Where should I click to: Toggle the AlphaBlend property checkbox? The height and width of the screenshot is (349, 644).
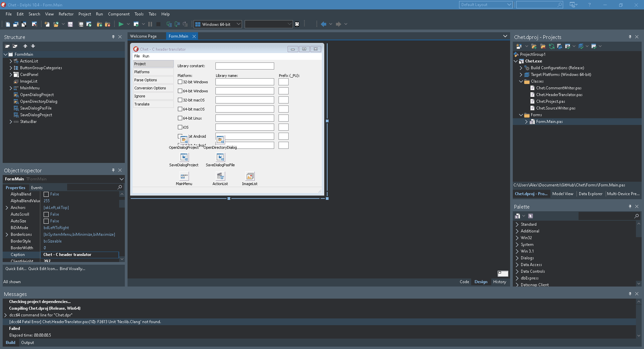(x=46, y=194)
